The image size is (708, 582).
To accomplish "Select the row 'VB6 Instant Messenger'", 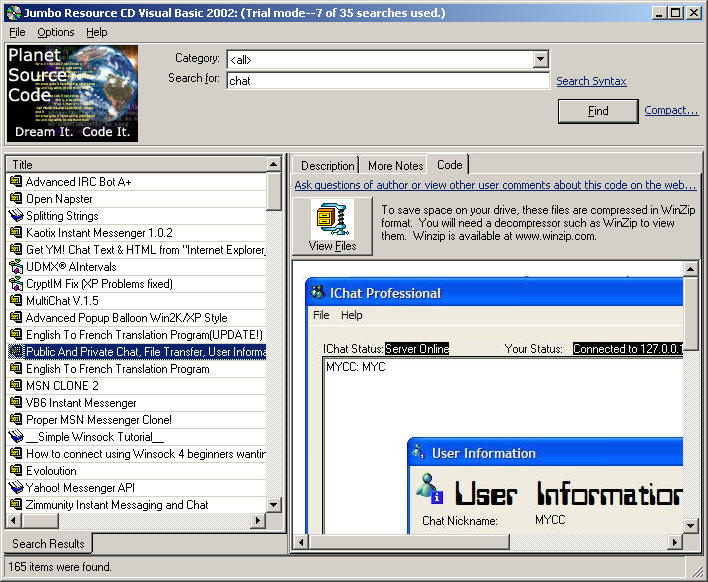I will pos(136,402).
